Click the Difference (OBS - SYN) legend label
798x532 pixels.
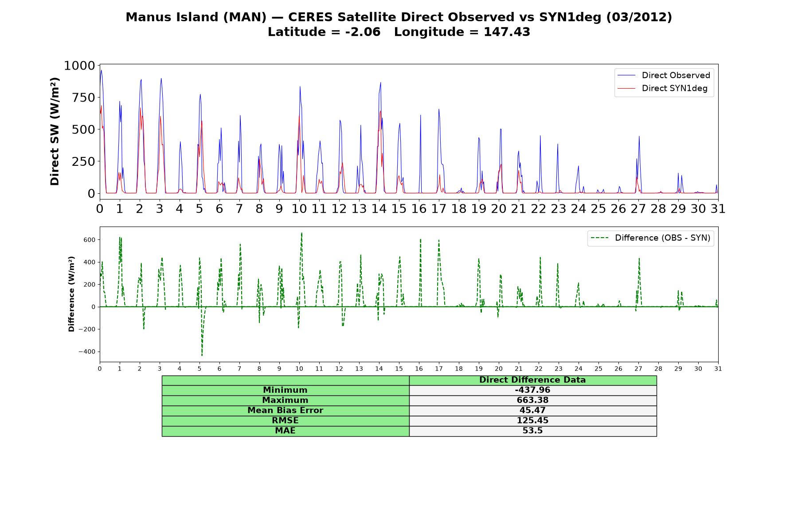pos(662,238)
